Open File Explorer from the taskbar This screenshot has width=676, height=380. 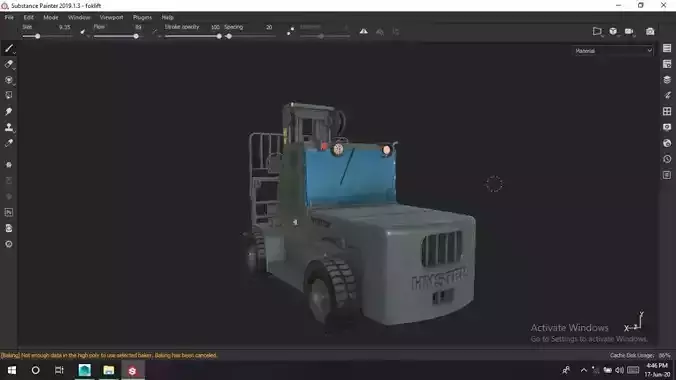tap(109, 370)
